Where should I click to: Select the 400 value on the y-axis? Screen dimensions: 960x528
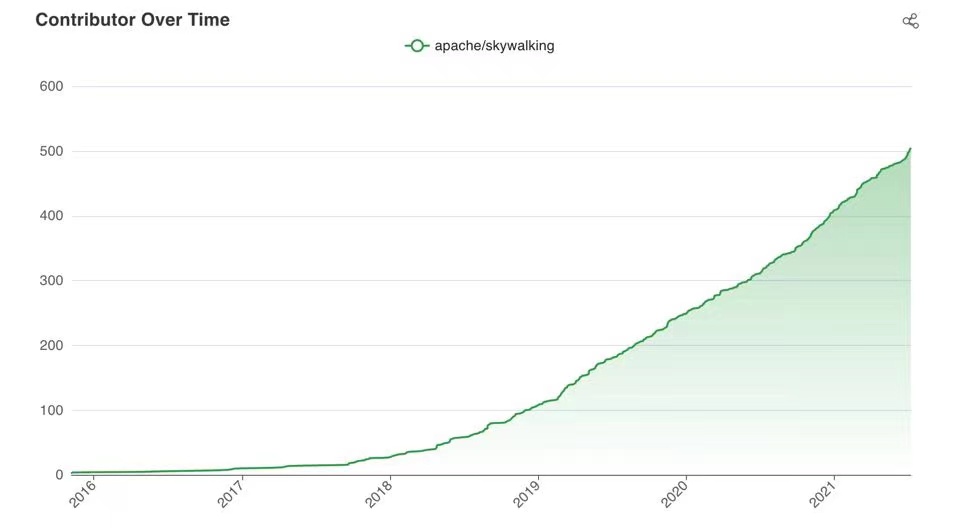click(51, 216)
